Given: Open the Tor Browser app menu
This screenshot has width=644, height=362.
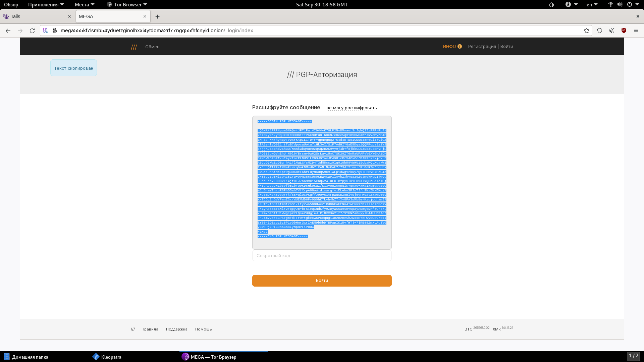Looking at the screenshot, I should coord(127,4).
